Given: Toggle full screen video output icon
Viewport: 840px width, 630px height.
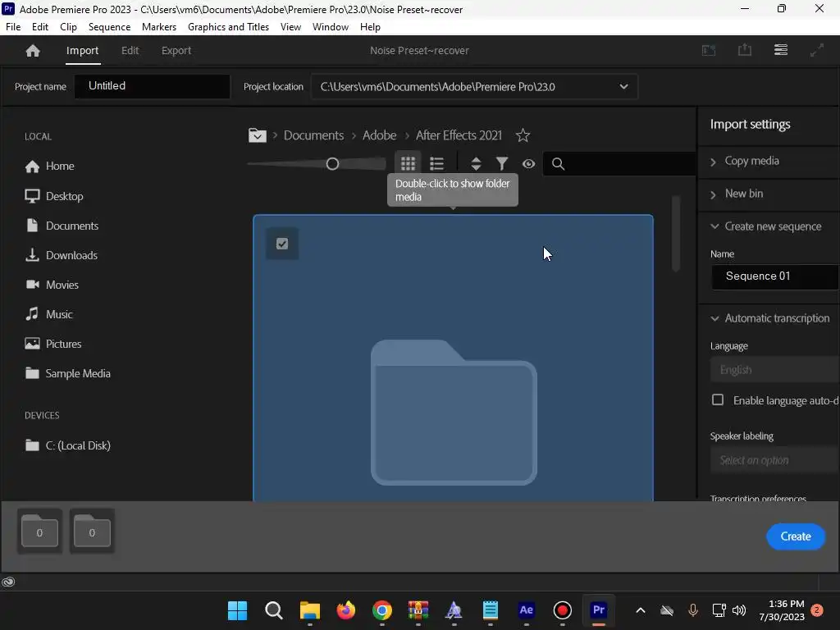Looking at the screenshot, I should tap(816, 50).
